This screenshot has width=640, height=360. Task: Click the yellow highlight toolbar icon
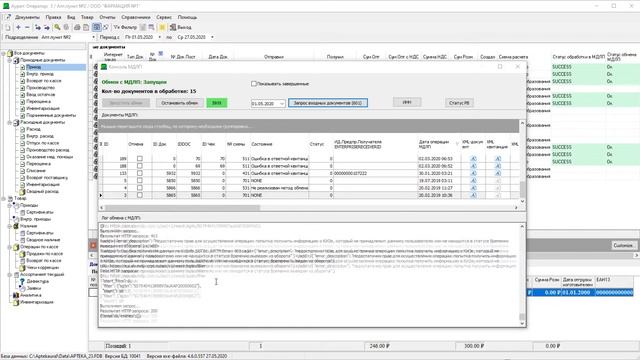(x=162, y=27)
